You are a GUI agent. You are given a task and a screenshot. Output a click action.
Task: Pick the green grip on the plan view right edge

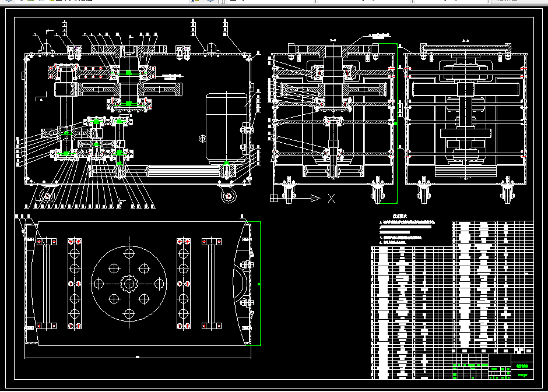click(259, 284)
